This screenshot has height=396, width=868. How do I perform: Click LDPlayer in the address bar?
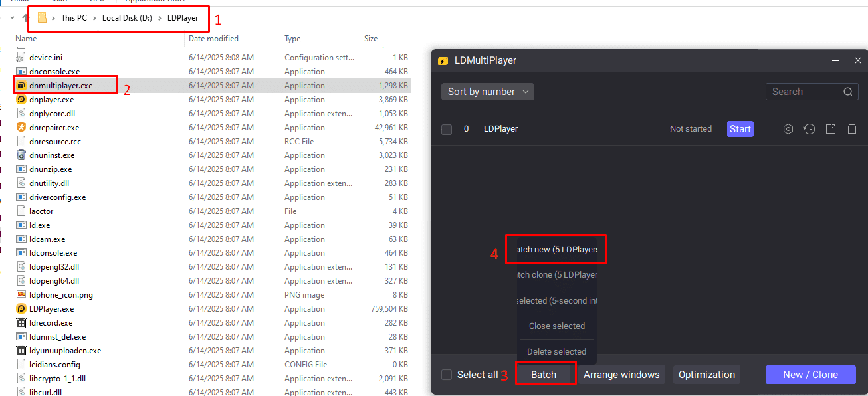183,18
